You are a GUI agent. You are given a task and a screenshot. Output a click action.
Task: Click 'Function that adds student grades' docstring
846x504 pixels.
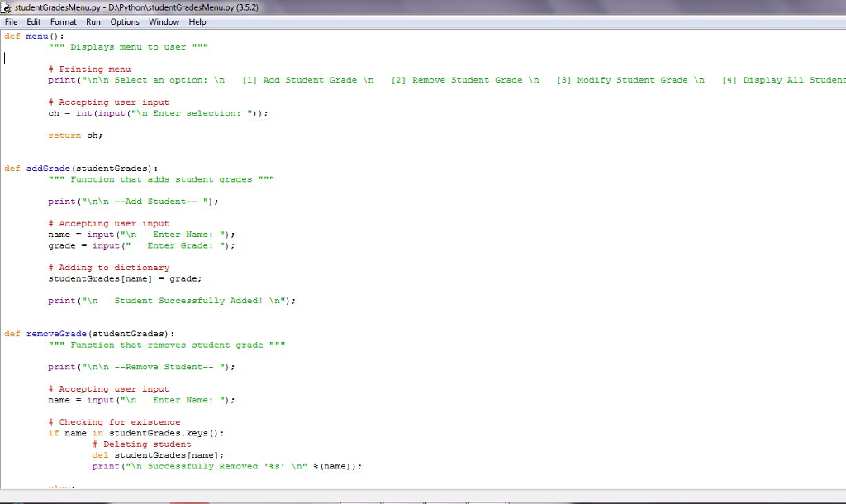[x=161, y=179]
